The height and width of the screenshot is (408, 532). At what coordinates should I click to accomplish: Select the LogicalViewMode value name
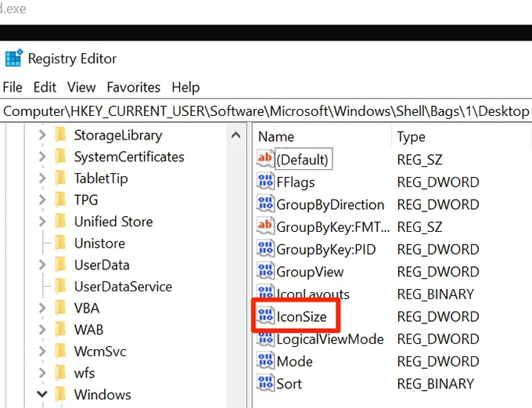click(x=330, y=339)
